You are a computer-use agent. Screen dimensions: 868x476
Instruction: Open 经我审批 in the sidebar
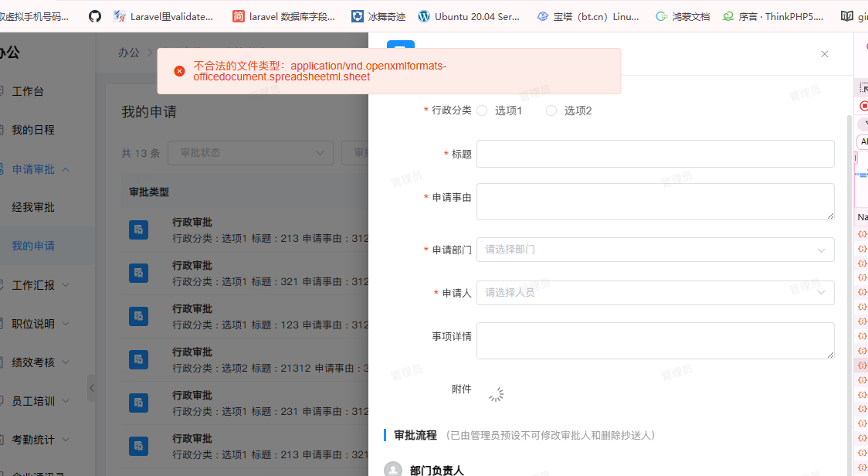click(33, 208)
